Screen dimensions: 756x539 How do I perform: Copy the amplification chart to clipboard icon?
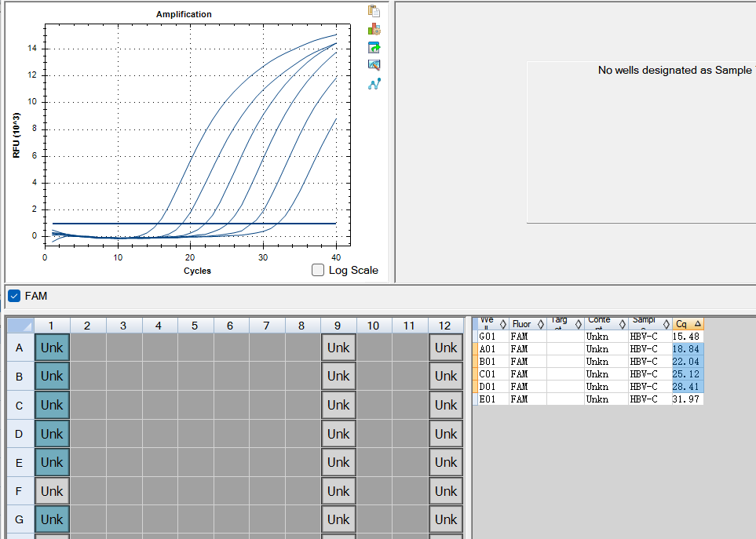(374, 11)
